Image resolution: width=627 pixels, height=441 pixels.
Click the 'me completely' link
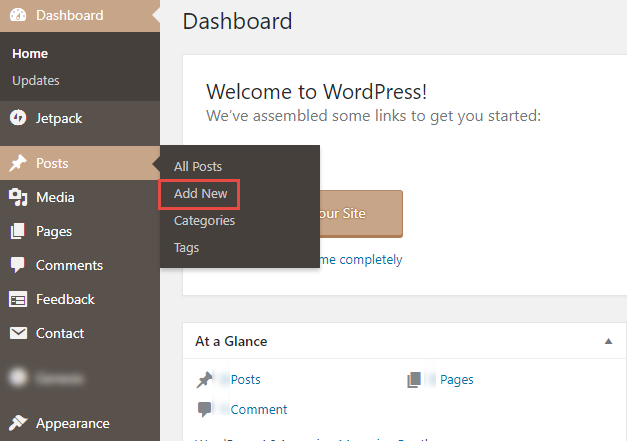click(x=361, y=259)
